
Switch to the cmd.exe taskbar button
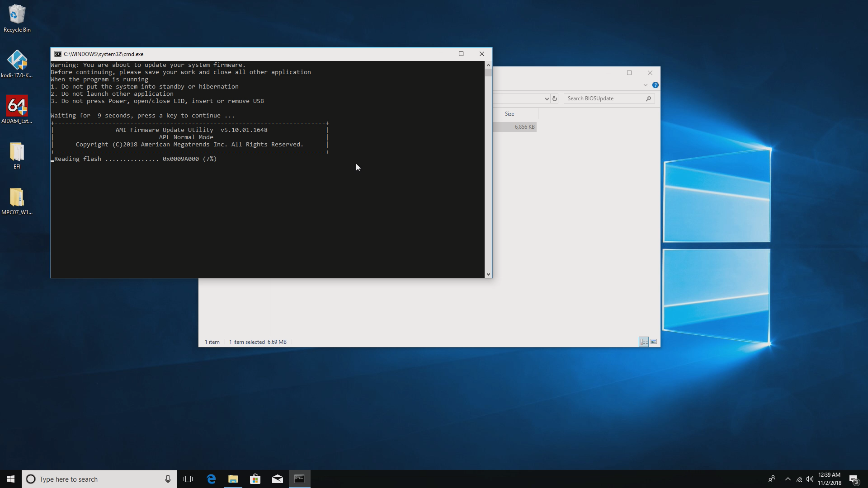[300, 479]
